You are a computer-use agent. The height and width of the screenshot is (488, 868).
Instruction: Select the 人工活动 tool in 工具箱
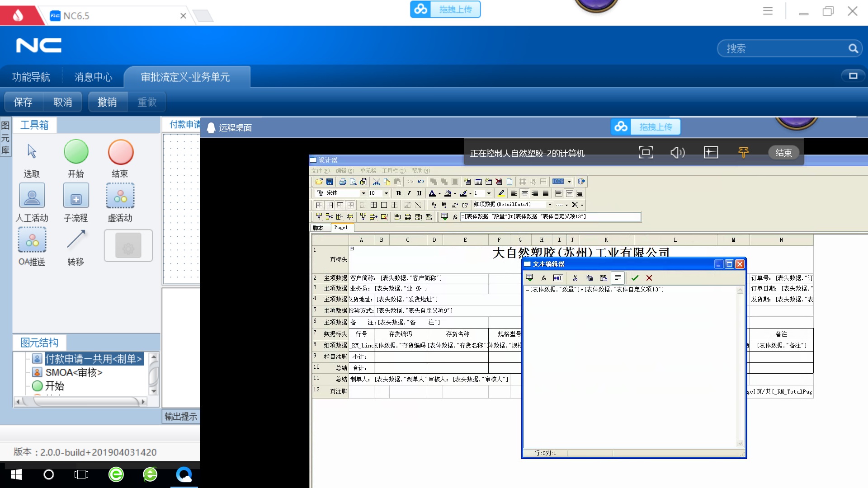[32, 203]
